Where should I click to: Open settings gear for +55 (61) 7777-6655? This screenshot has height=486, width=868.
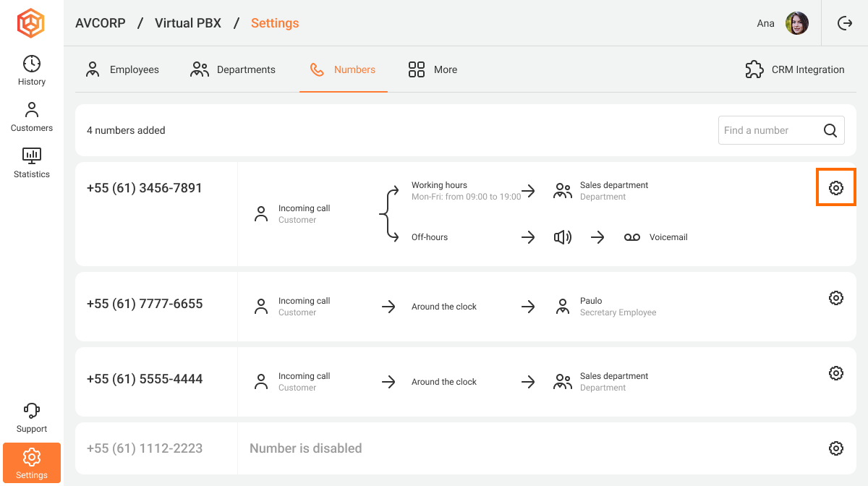tap(836, 298)
